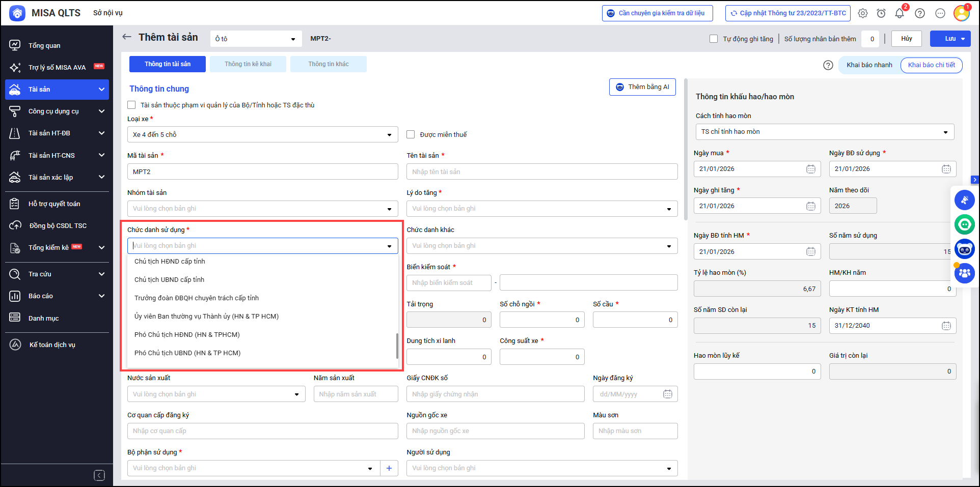Screen dimensions: 980x487
Task: Open notifications bell icon
Action: [x=900, y=13]
